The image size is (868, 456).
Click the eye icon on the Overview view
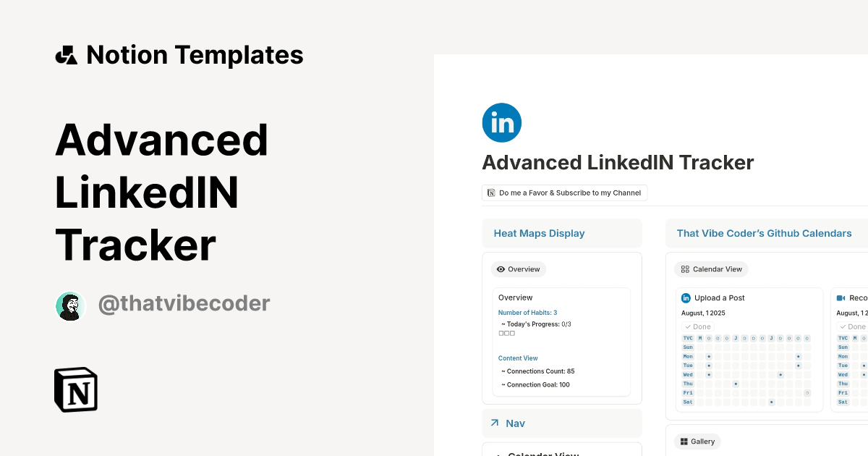[x=499, y=269]
